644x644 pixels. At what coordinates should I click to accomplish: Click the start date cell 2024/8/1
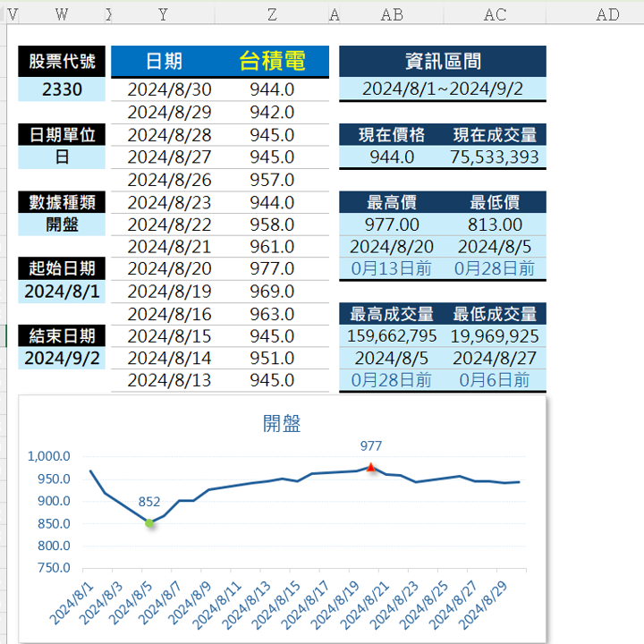62,292
